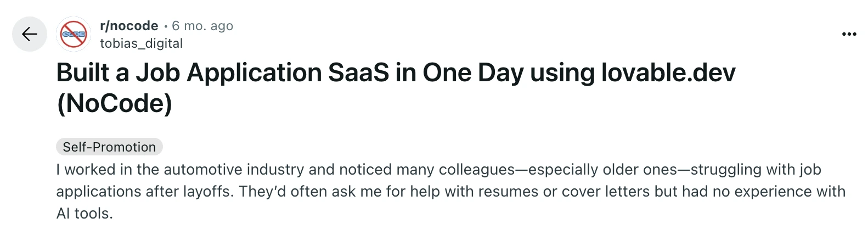Click the word 'SaaS' in the title

click(x=358, y=73)
